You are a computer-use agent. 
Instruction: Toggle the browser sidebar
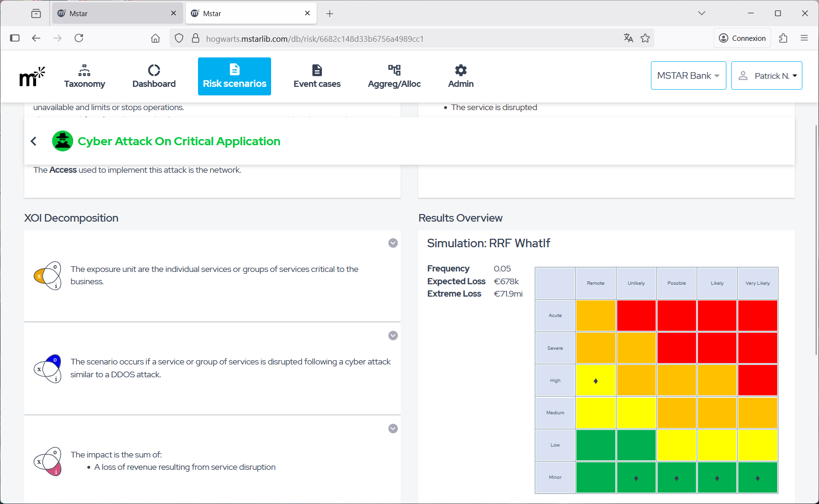pos(15,38)
